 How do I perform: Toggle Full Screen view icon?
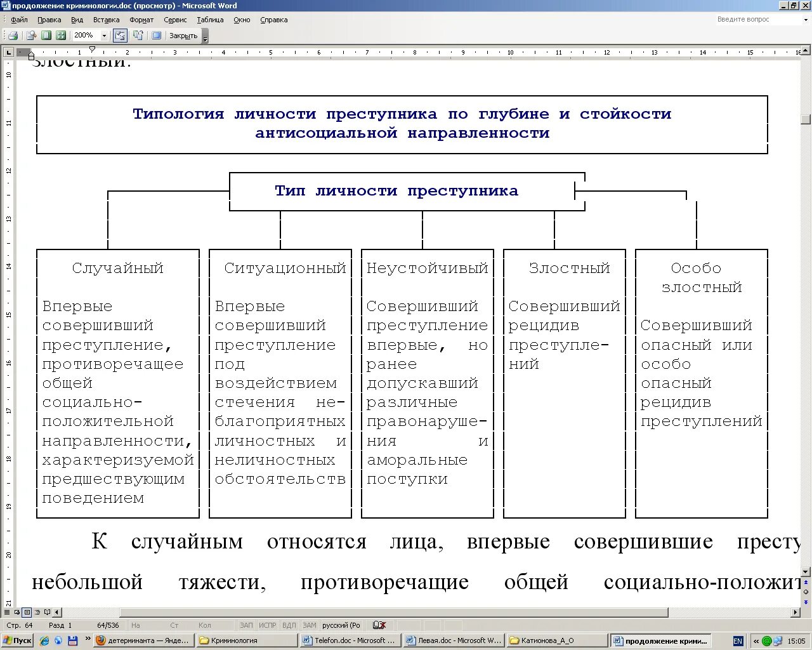click(x=156, y=35)
